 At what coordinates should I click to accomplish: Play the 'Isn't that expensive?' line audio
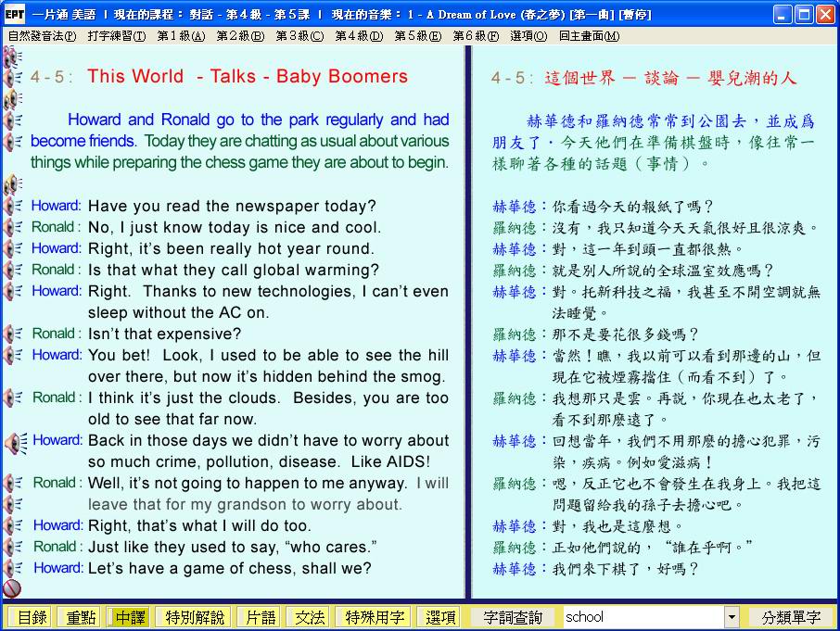[13, 334]
